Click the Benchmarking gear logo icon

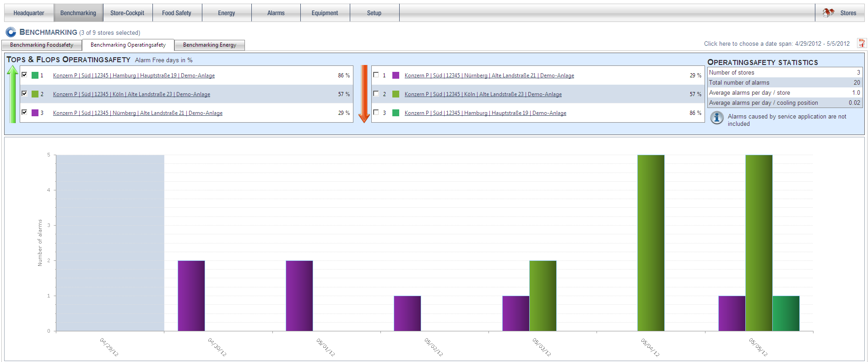click(11, 32)
